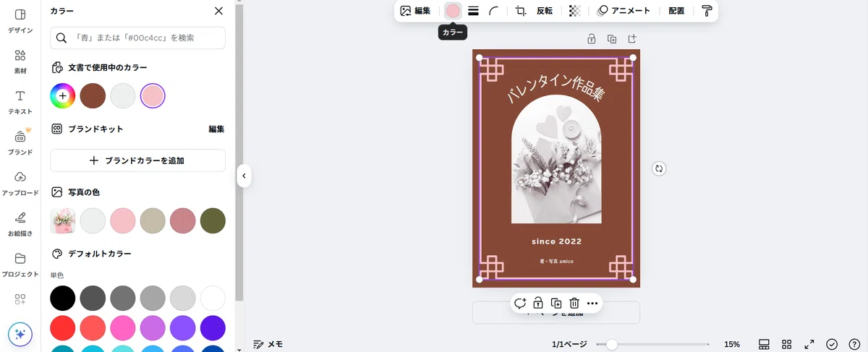The height and width of the screenshot is (352, 868).
Task: Open the corner rounding icon
Action: pyautogui.click(x=494, y=11)
